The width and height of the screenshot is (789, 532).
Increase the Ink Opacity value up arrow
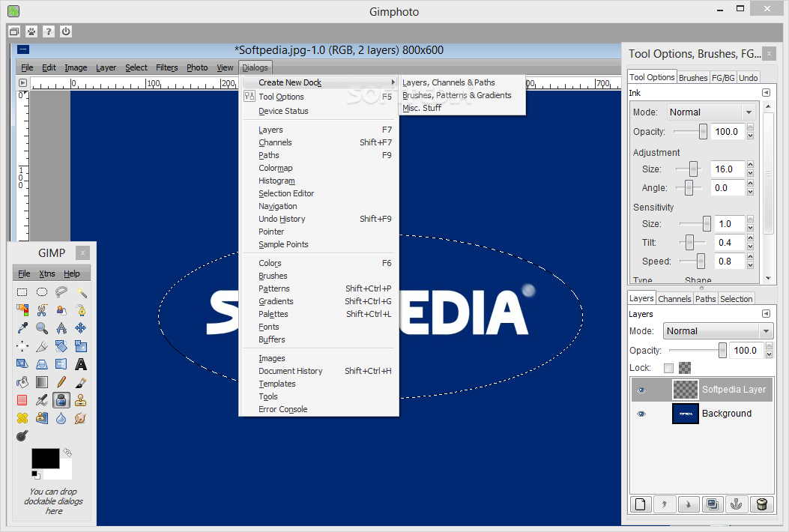click(x=750, y=127)
